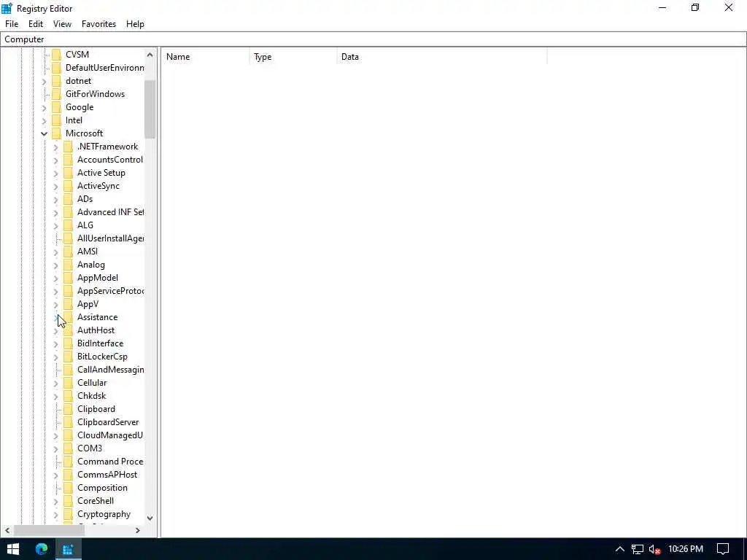Select the CallAndMessaging key
Image resolution: width=747 pixels, height=560 pixels.
111,370
